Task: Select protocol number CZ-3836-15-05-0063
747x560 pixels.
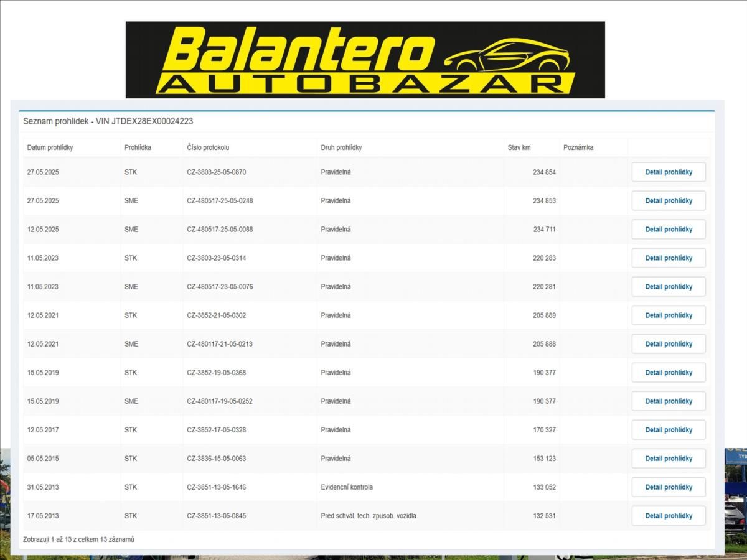Action: 216,458
